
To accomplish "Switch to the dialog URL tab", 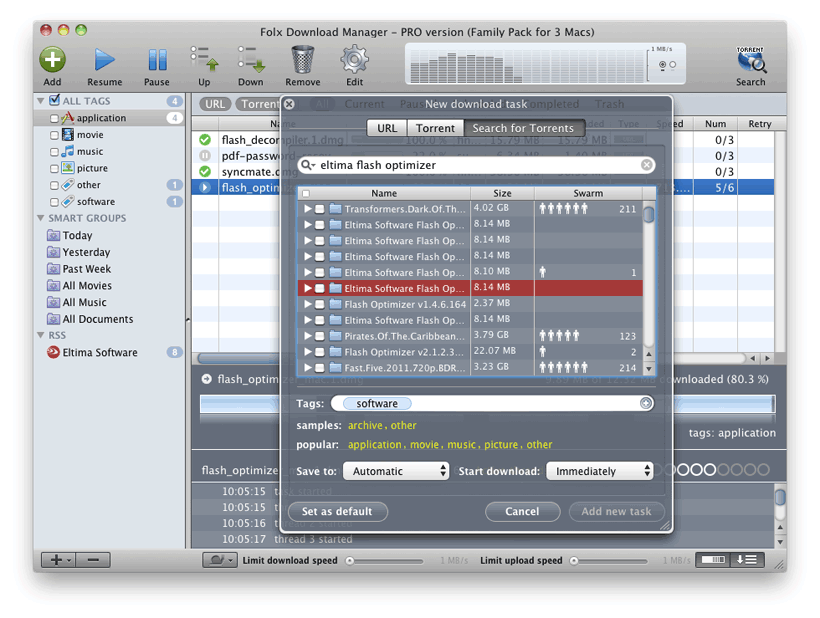I will (387, 128).
